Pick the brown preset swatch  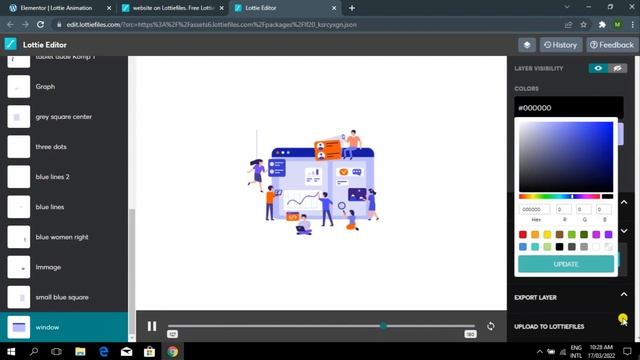(560, 234)
